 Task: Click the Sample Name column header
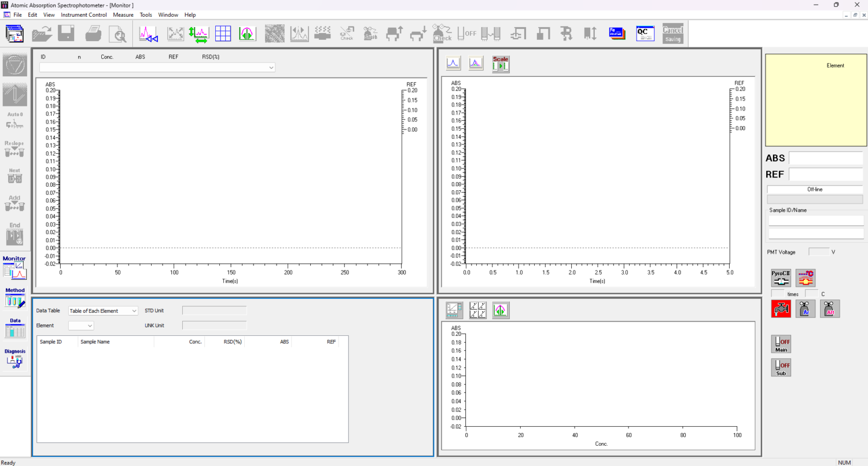click(116, 342)
